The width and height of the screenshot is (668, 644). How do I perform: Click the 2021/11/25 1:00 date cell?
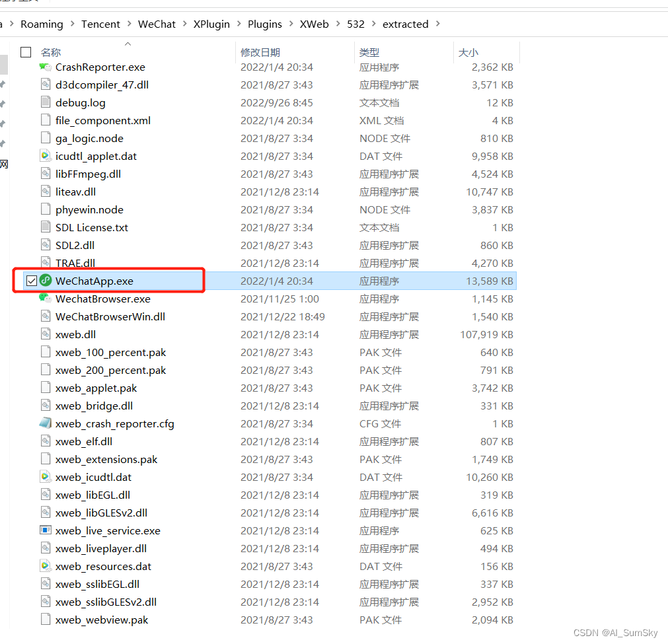(280, 299)
